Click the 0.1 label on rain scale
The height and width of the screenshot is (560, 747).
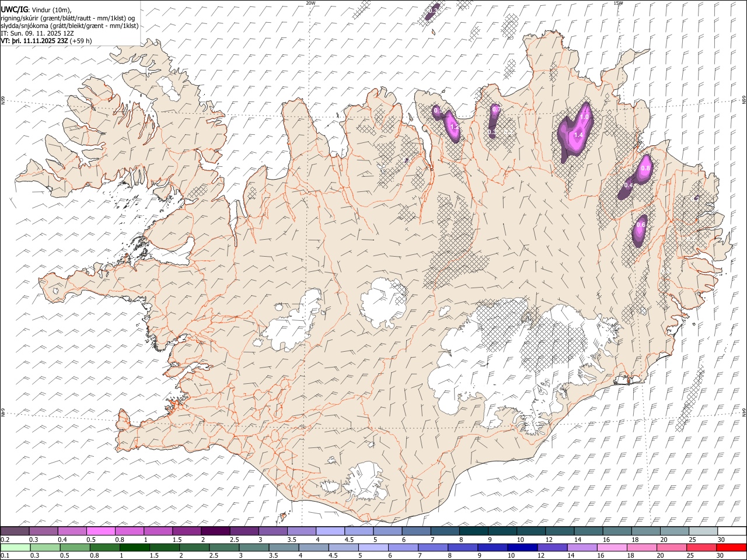(x=5, y=555)
